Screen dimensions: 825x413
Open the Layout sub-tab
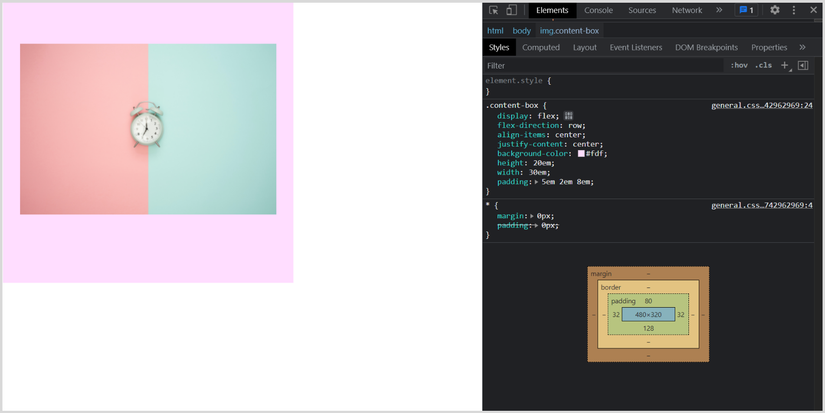(x=585, y=47)
